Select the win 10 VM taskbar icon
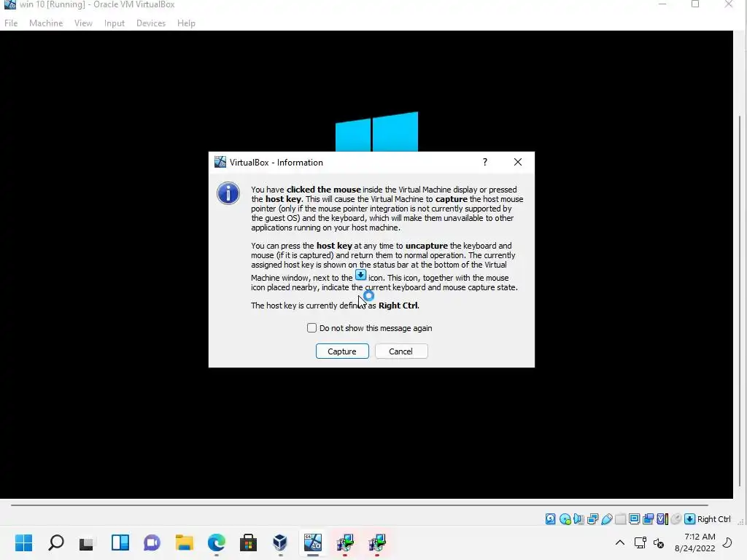Screen dimensions: 747x560 click(x=312, y=542)
